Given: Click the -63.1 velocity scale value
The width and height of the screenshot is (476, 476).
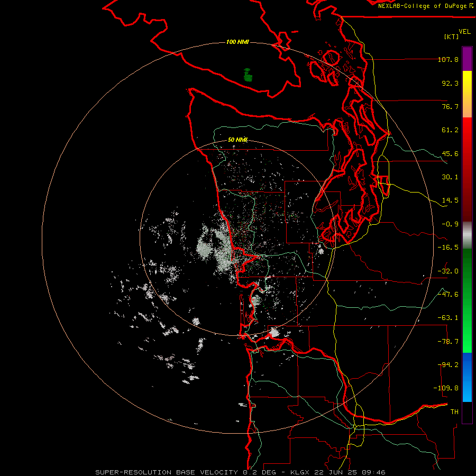Looking at the screenshot, I should click(x=448, y=318).
